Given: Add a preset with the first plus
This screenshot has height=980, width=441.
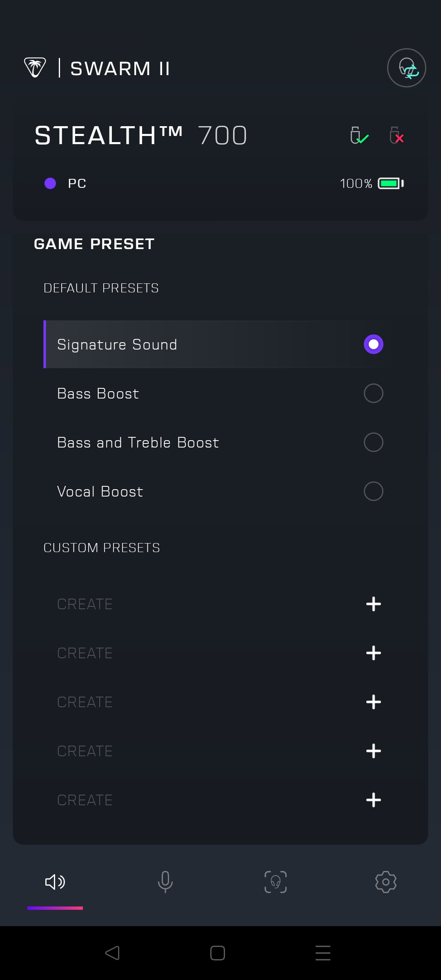Looking at the screenshot, I should tap(373, 604).
